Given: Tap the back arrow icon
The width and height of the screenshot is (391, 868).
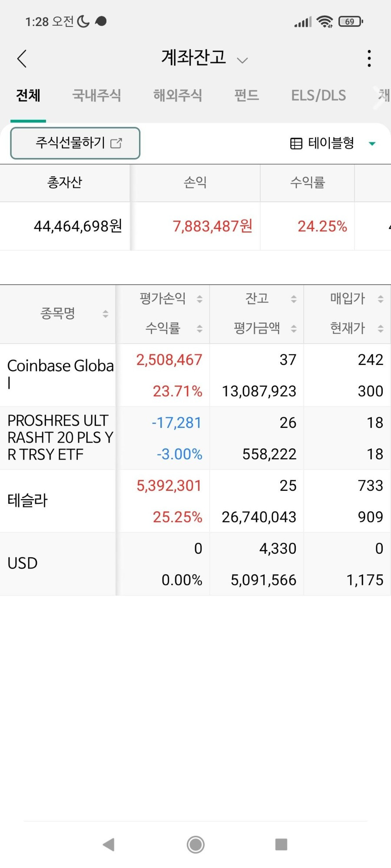Looking at the screenshot, I should [22, 59].
